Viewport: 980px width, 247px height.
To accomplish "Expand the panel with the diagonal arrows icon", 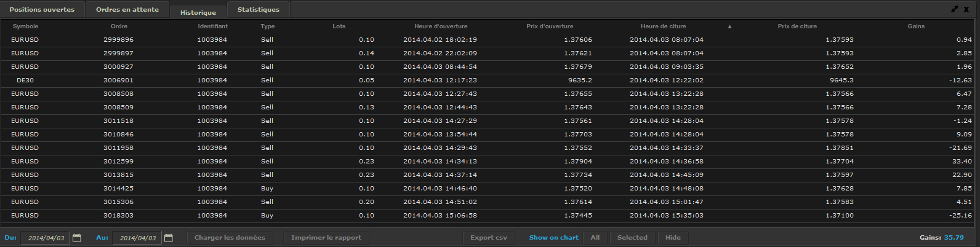I will 955,9.
